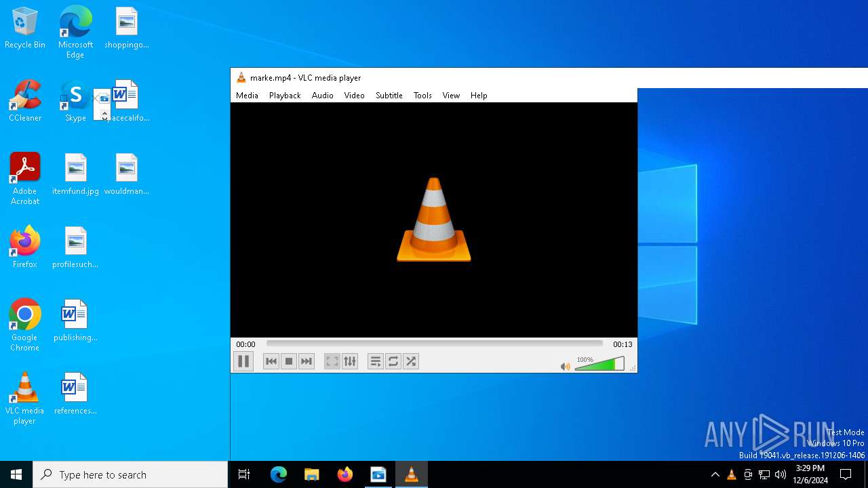Open Edge from the taskbar
868x488 pixels.
pos(279,474)
